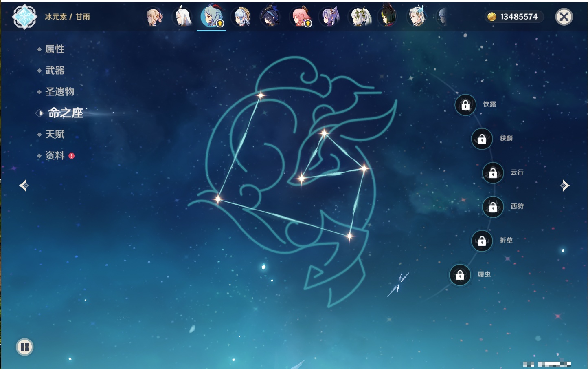The width and height of the screenshot is (588, 369).
Task: Click the Mora balance 13485574
Action: click(x=514, y=17)
